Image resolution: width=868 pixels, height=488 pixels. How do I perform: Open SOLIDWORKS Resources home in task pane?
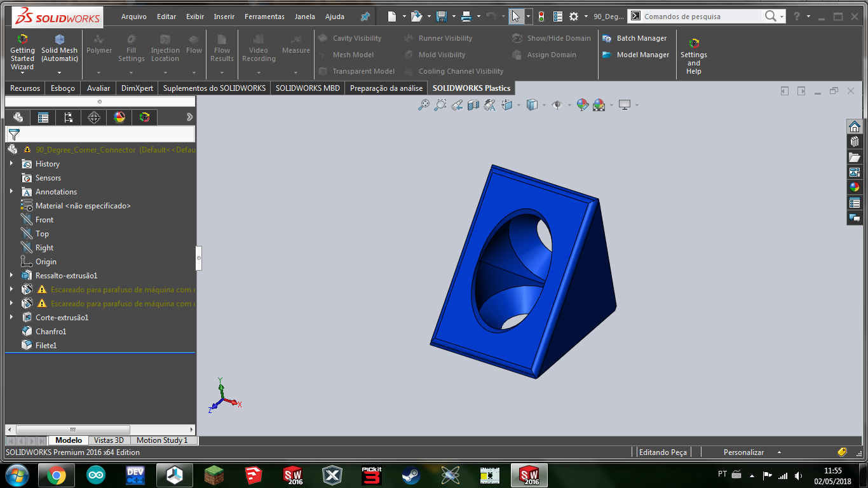[x=855, y=126]
